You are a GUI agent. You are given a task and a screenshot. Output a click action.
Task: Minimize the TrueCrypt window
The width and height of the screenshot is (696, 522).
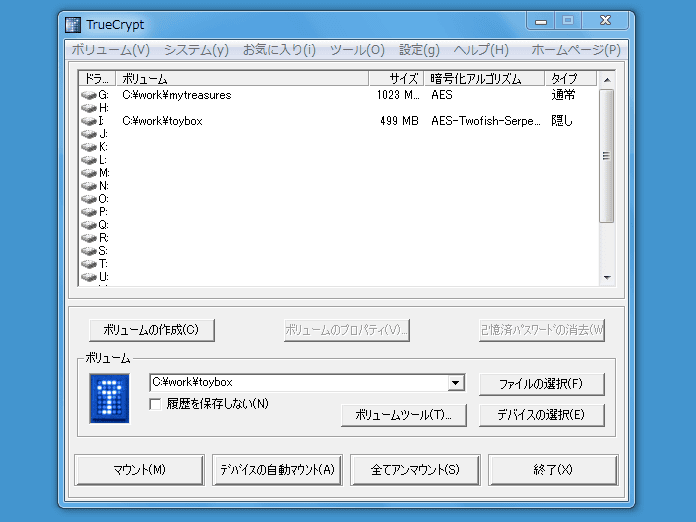click(x=541, y=21)
